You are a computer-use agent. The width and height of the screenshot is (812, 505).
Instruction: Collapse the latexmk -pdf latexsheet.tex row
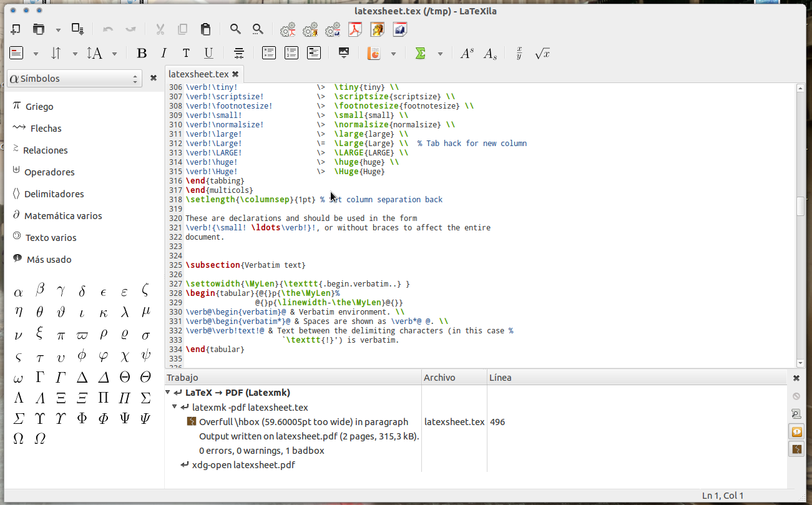pyautogui.click(x=175, y=407)
